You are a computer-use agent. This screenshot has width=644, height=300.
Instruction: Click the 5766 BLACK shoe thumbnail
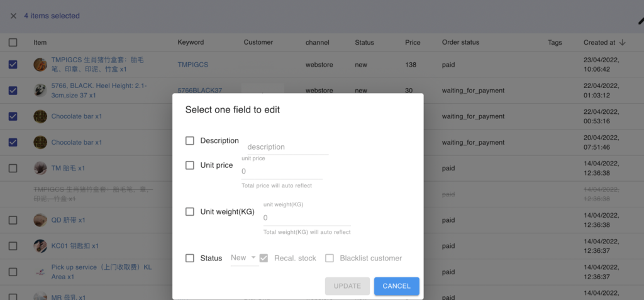coord(40,91)
